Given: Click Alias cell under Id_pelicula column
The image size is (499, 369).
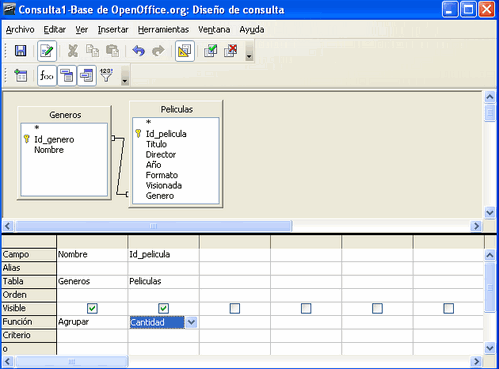Looking at the screenshot, I should 163,268.
